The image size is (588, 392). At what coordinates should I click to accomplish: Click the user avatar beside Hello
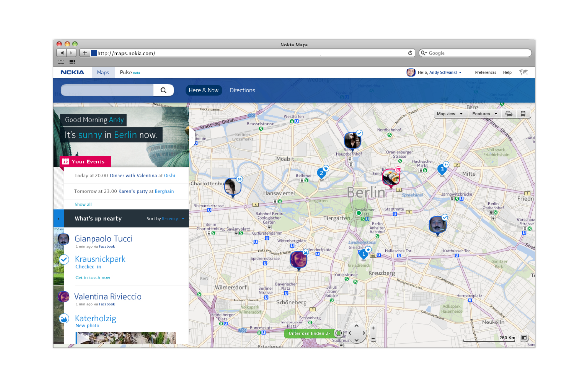pos(411,72)
